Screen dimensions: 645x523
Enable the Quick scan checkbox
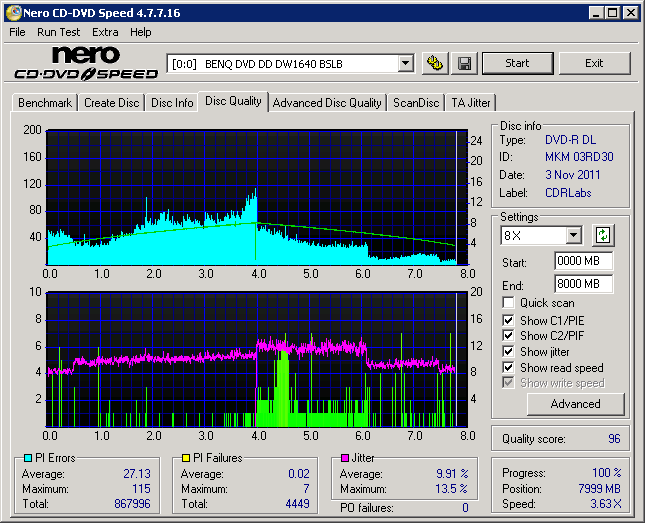[x=509, y=303]
